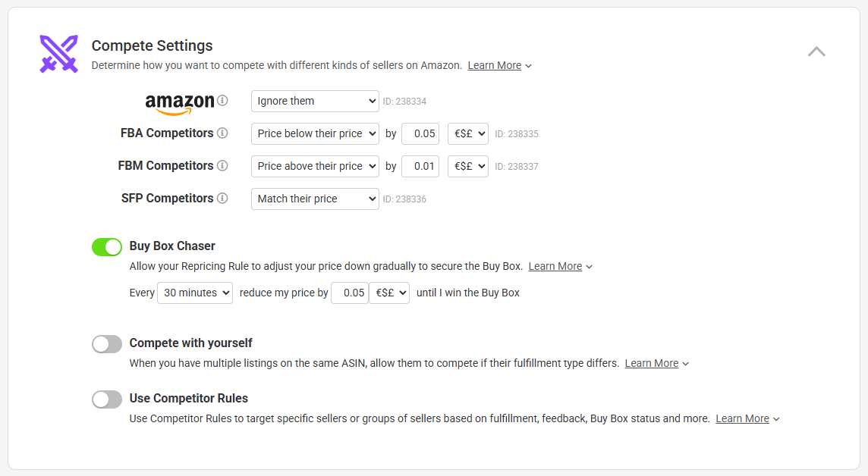Open the Amazon 'Ignore them' dropdown
This screenshot has width=868, height=476.
(x=315, y=101)
